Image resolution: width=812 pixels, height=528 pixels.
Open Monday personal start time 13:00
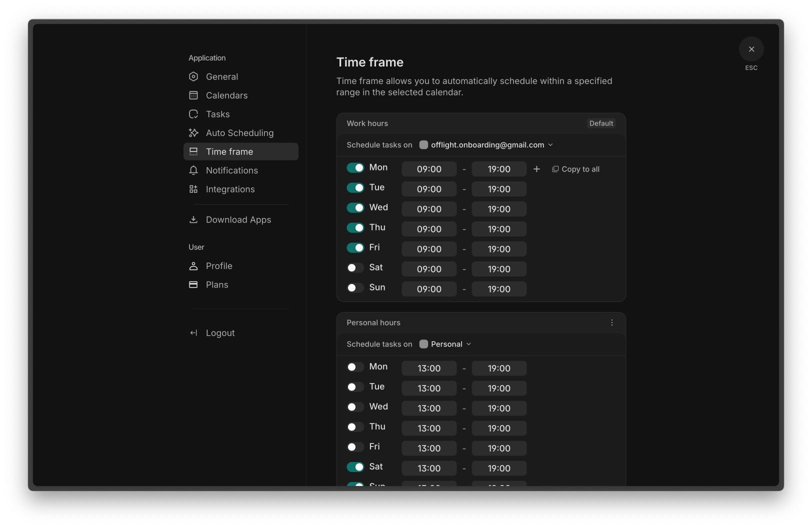429,368
